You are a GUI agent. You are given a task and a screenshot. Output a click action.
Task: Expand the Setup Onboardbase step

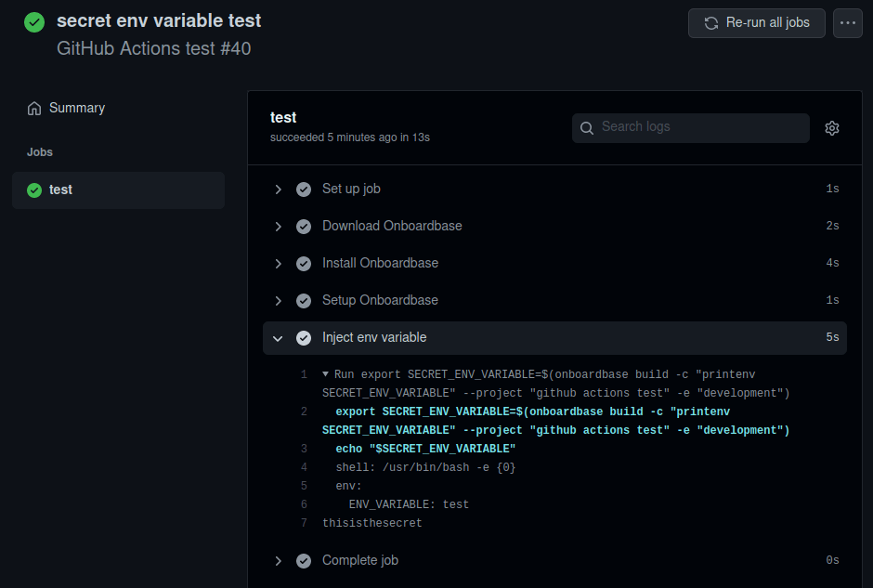coord(278,301)
